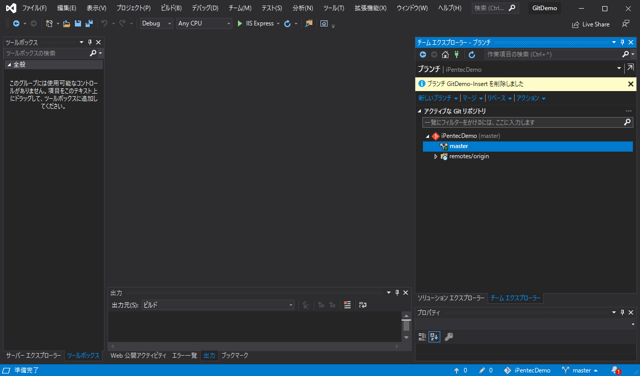Open the 拡張機能(X) menu

pyautogui.click(x=370, y=8)
